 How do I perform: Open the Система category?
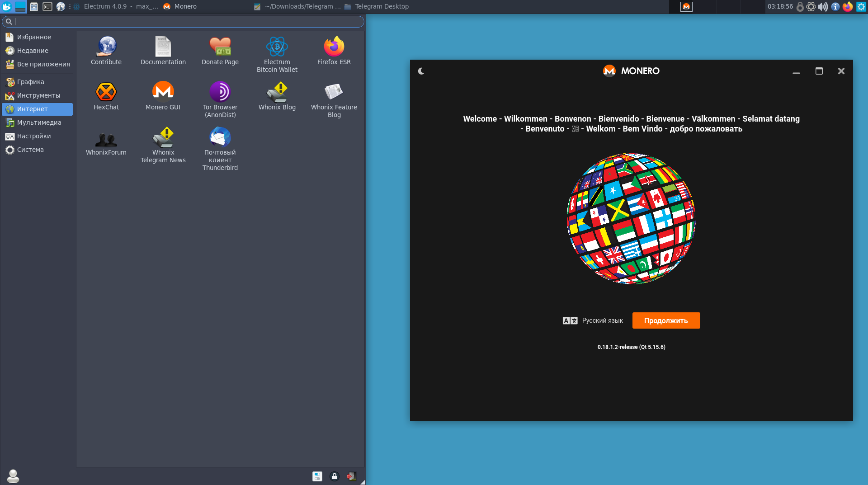click(x=38, y=150)
